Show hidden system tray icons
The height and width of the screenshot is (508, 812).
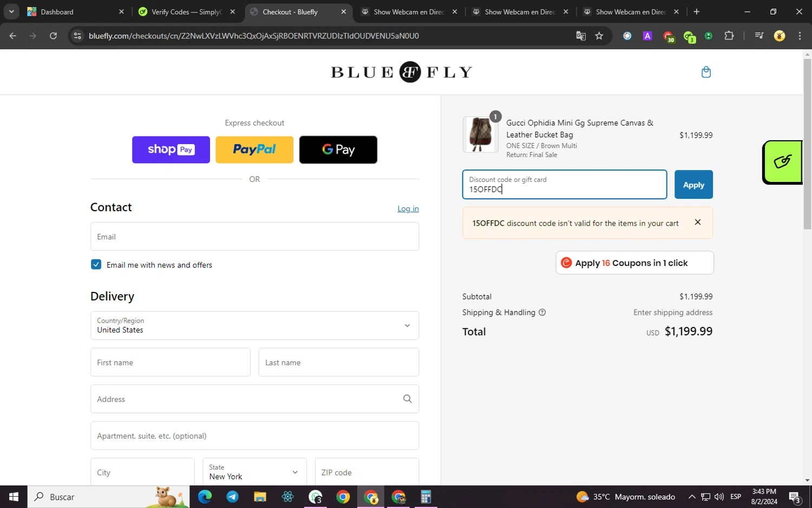tap(692, 497)
